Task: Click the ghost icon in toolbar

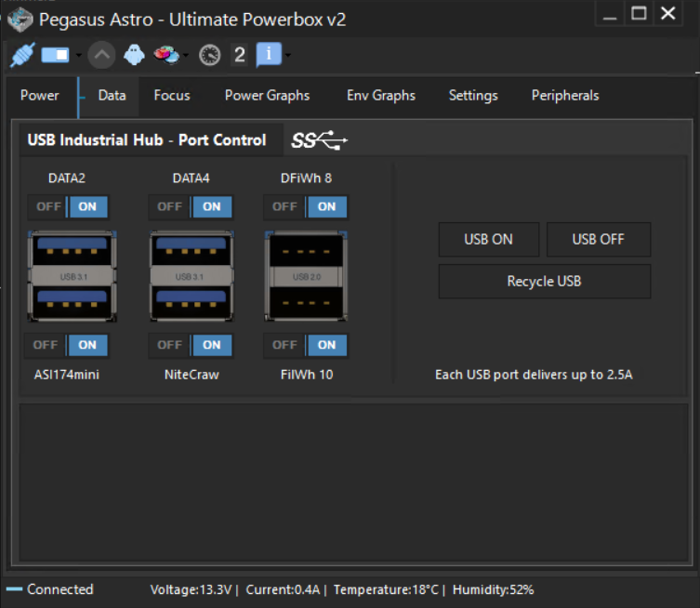Action: click(x=135, y=55)
